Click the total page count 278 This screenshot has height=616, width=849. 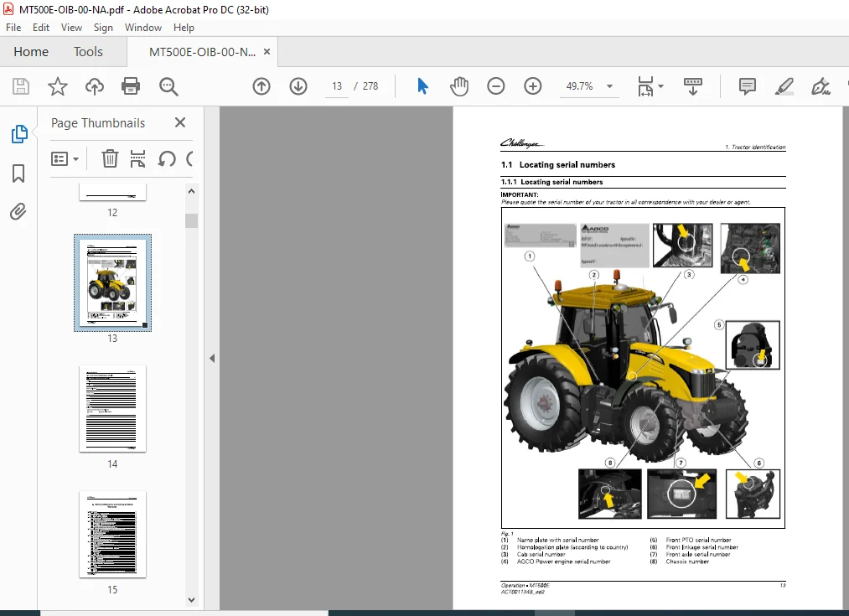(x=370, y=86)
